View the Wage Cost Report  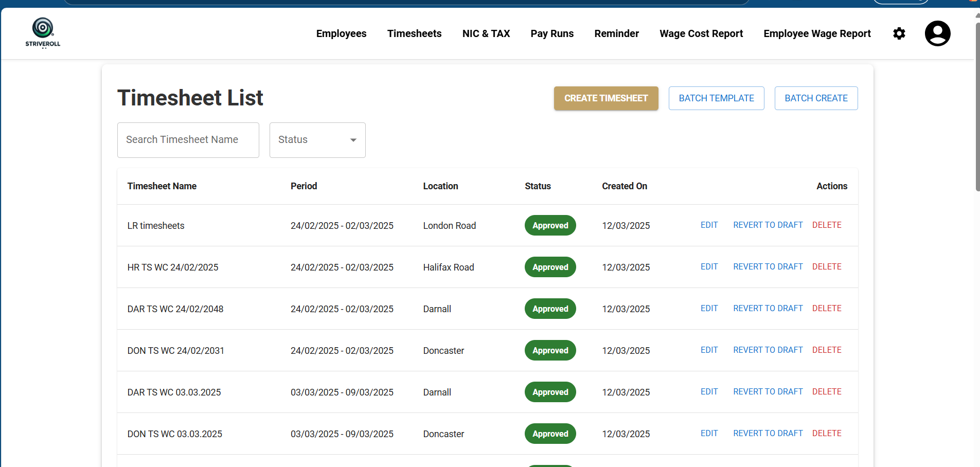701,33
